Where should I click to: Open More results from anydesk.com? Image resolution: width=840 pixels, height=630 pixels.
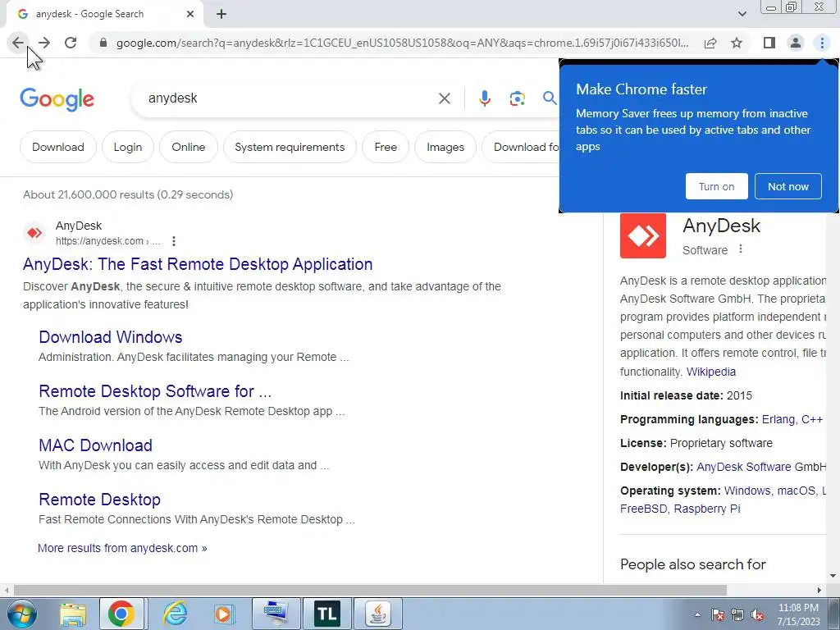click(122, 548)
